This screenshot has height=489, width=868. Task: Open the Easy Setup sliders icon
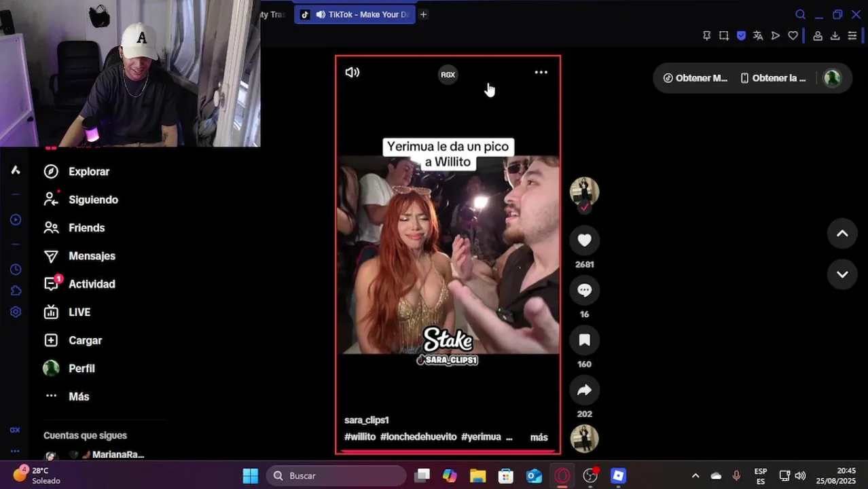tap(852, 36)
